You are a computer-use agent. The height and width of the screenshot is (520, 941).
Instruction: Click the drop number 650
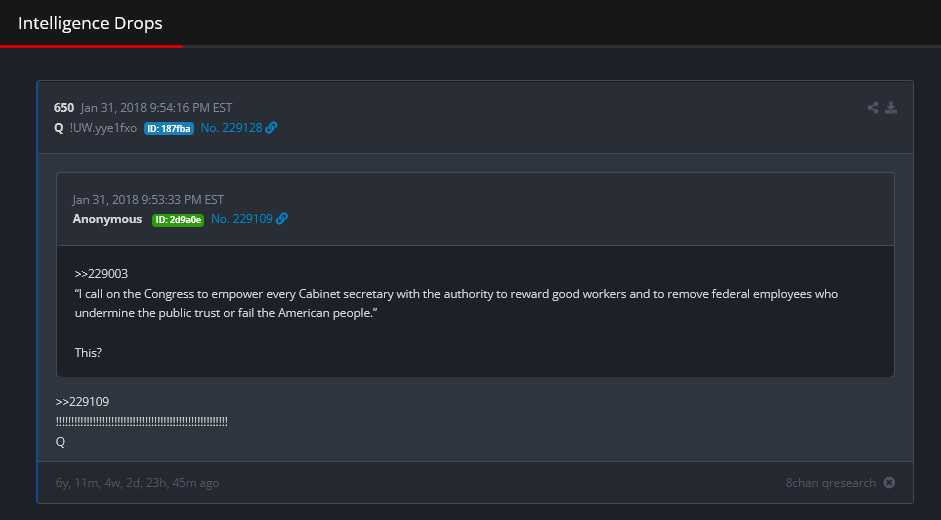pyautogui.click(x=64, y=107)
